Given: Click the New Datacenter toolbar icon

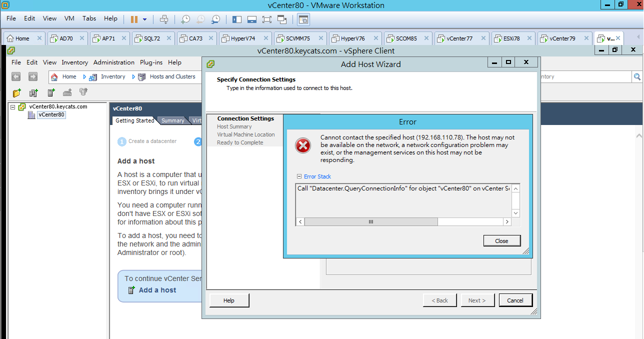Looking at the screenshot, I should click(33, 92).
